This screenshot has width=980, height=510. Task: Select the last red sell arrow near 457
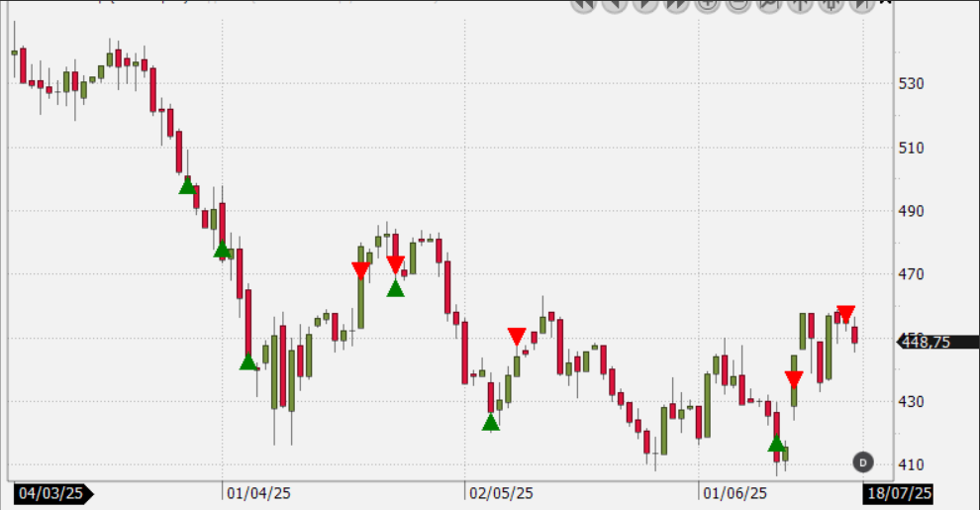845,314
